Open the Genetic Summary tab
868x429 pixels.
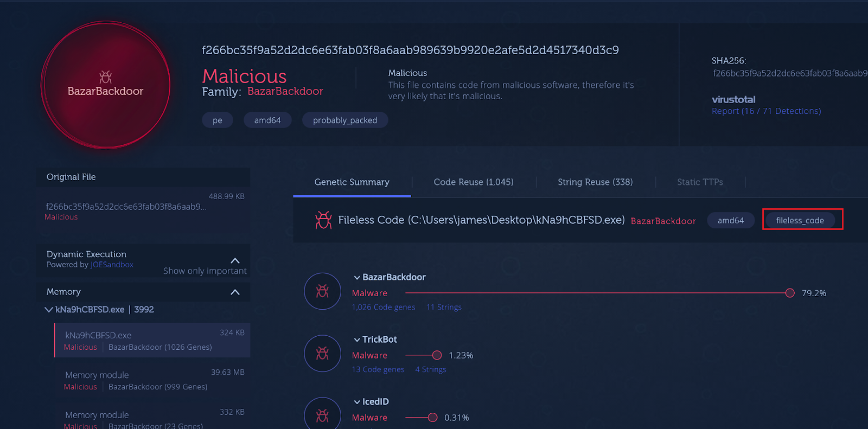tap(352, 182)
